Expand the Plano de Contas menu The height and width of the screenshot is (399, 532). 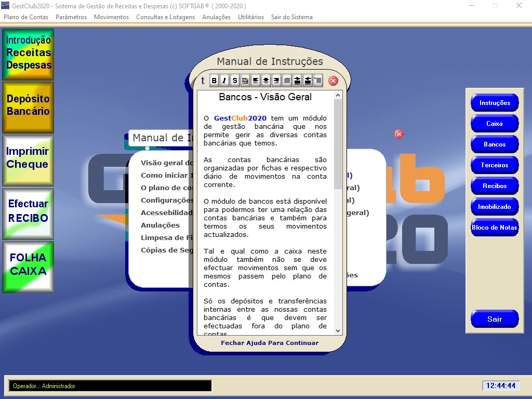point(26,17)
